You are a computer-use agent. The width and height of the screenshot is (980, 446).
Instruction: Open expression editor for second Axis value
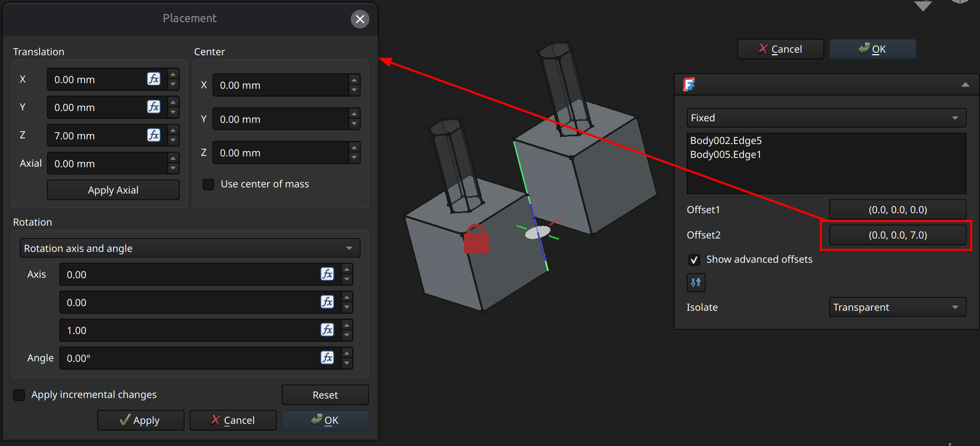tap(328, 302)
